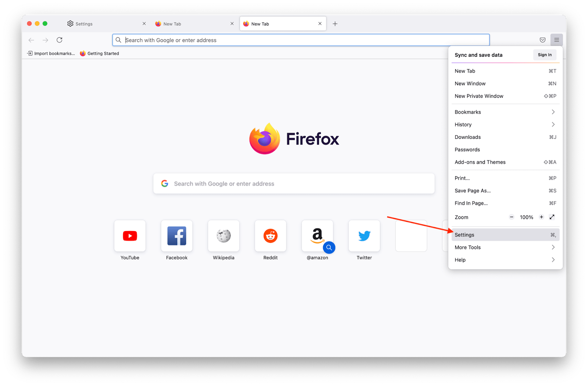Choose Find In Page… menu item
Viewport: 588px width, 386px height.
coord(505,203)
